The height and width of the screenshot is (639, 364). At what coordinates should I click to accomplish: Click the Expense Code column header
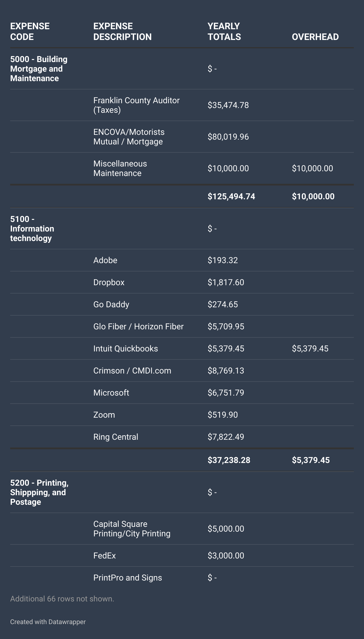(30, 31)
